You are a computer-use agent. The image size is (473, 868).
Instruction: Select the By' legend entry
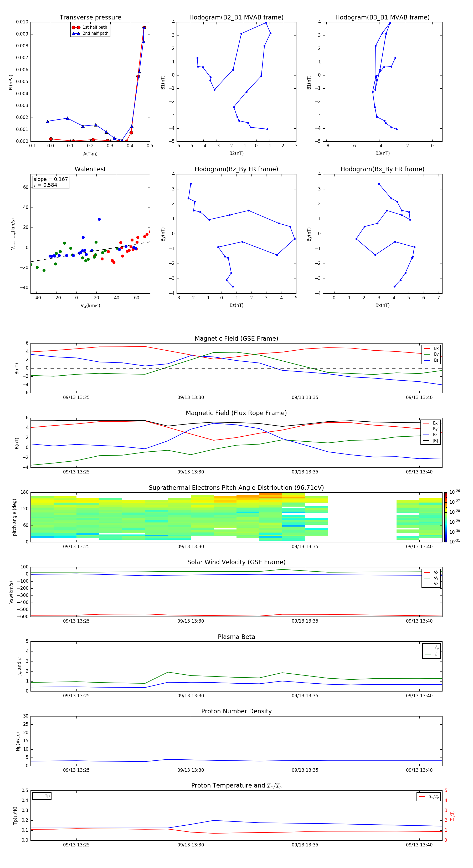click(431, 429)
